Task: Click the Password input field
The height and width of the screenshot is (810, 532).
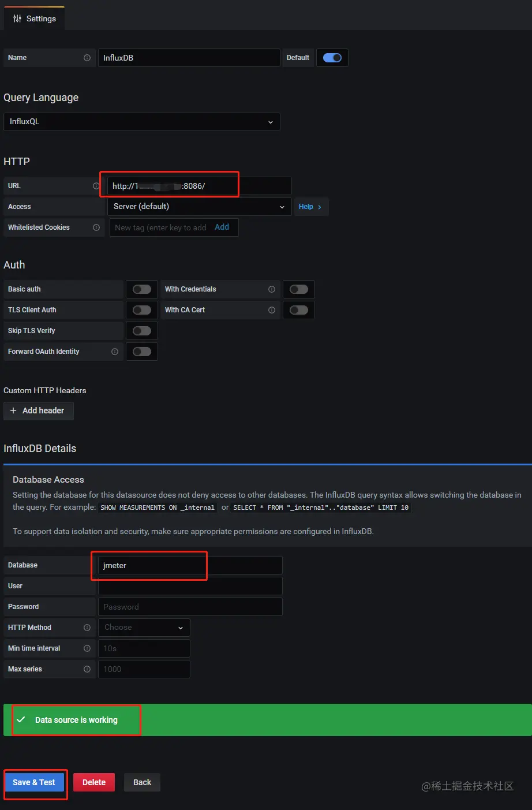Action: coord(190,607)
